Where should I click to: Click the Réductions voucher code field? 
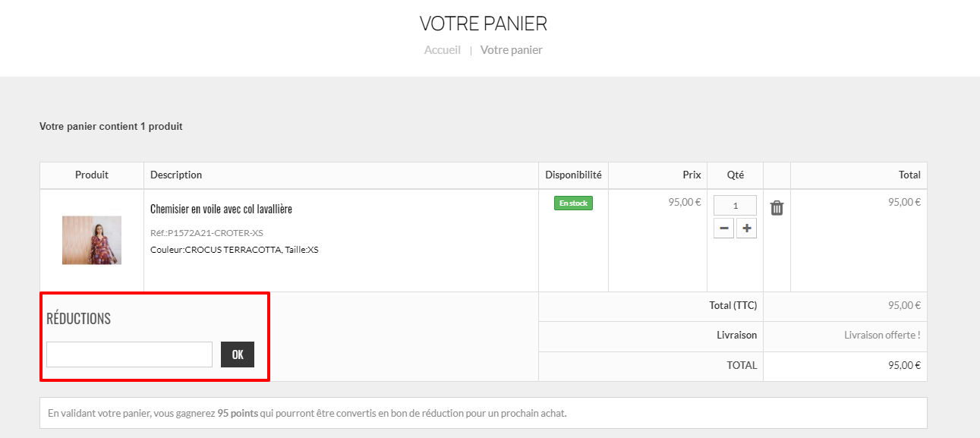pos(129,354)
